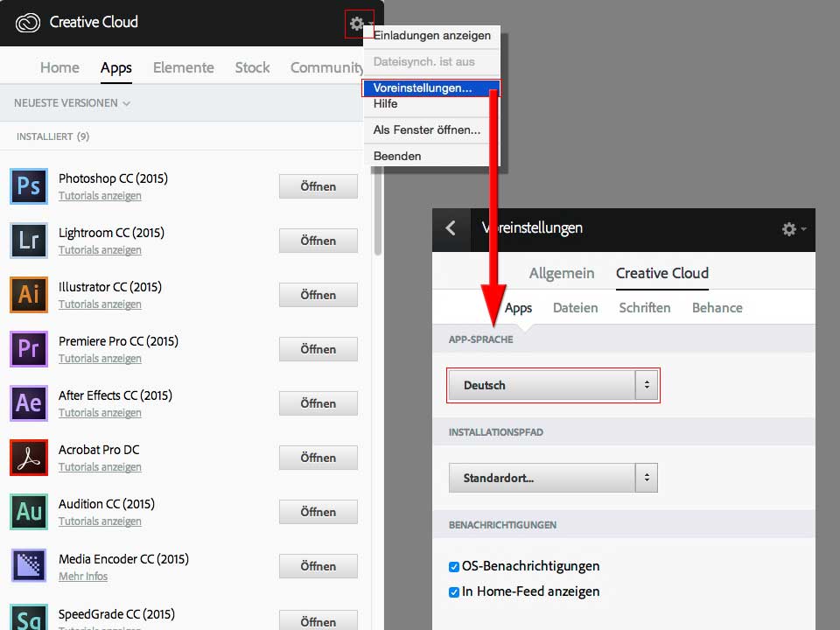Screen dimensions: 840x630
Task: Select the Schriften sub-tab
Action: coord(645,307)
